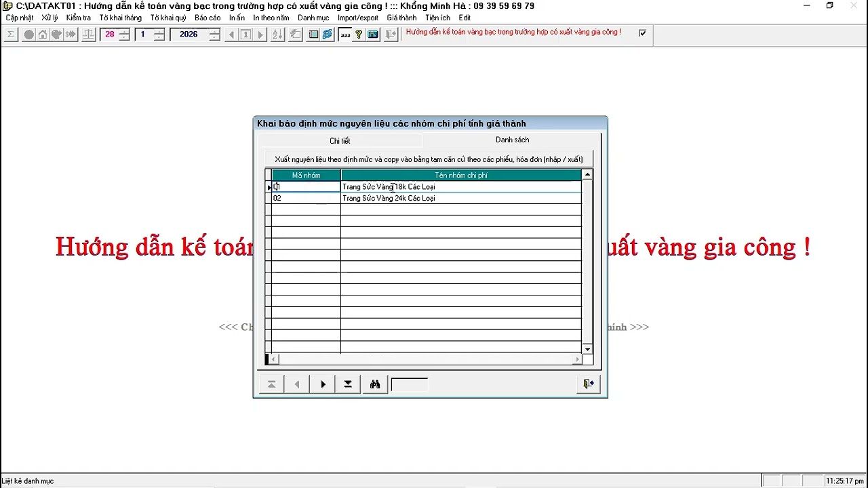The height and width of the screenshot is (488, 868).
Task: Click the grid horizontal scrollbar right arrow
Action: 577,359
